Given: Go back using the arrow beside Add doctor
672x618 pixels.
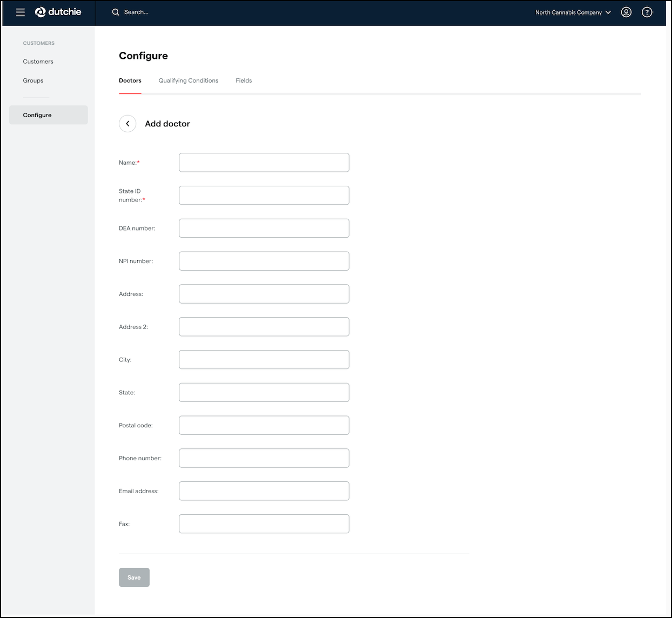Looking at the screenshot, I should pos(127,124).
